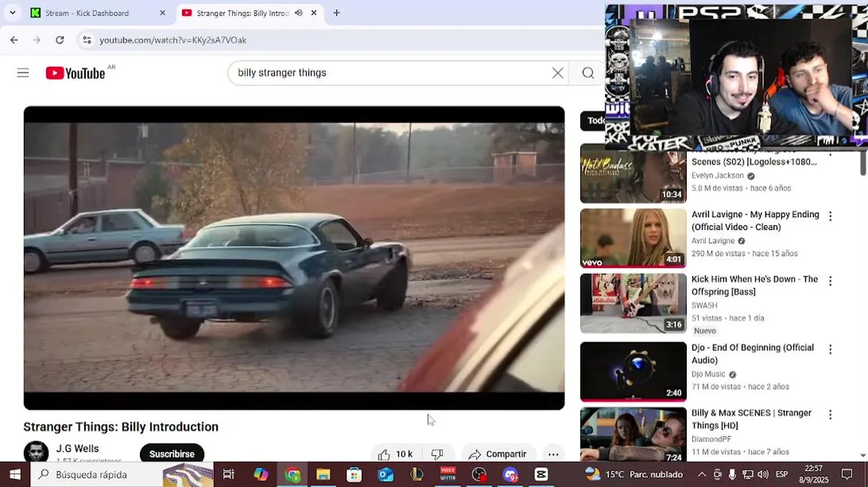Open the Billy & Max SCENES thumbnail

tap(633, 434)
